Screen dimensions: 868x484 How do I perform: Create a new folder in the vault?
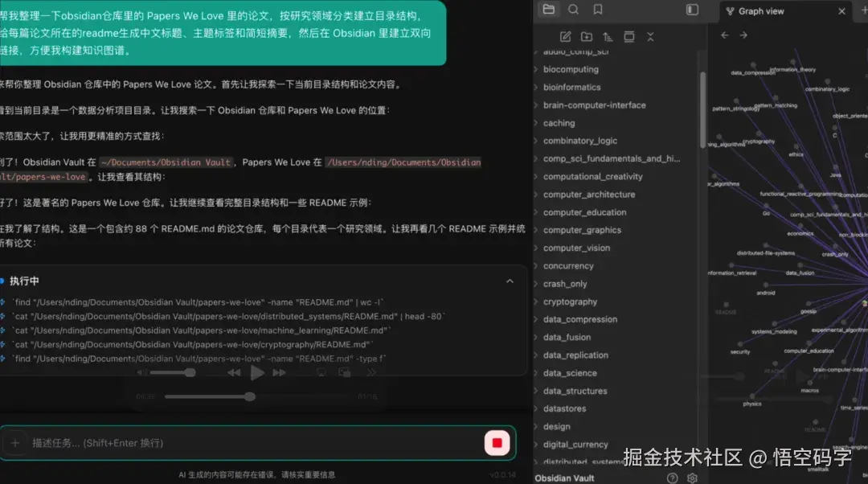coord(588,36)
